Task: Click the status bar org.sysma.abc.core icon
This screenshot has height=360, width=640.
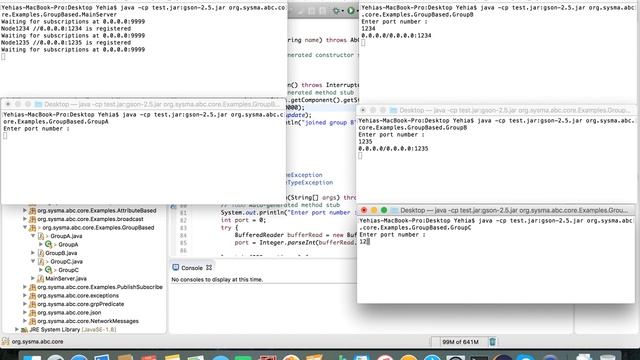Action: [x=5, y=342]
